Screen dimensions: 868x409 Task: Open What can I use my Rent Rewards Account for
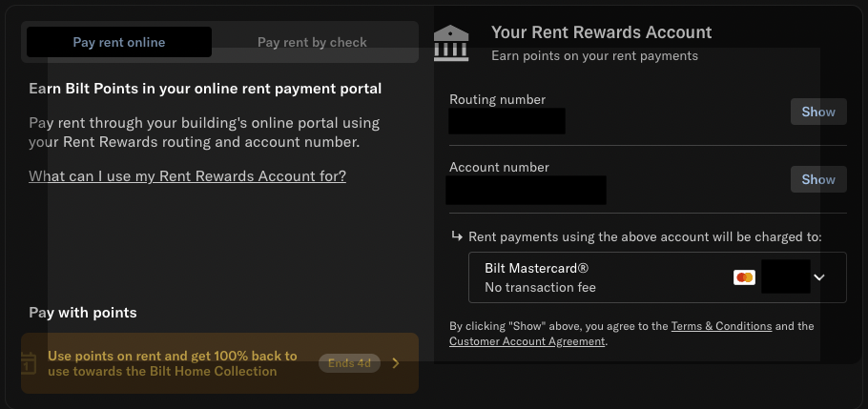[187, 176]
